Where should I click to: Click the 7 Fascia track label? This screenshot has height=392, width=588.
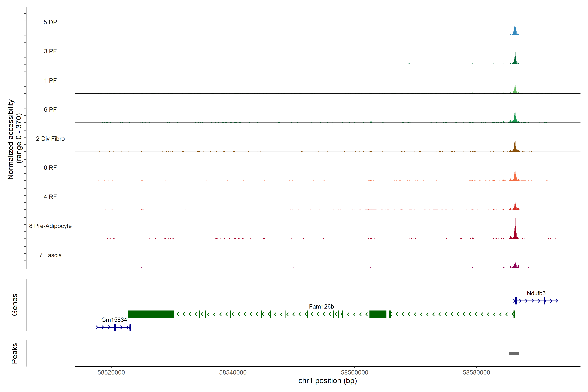50,255
